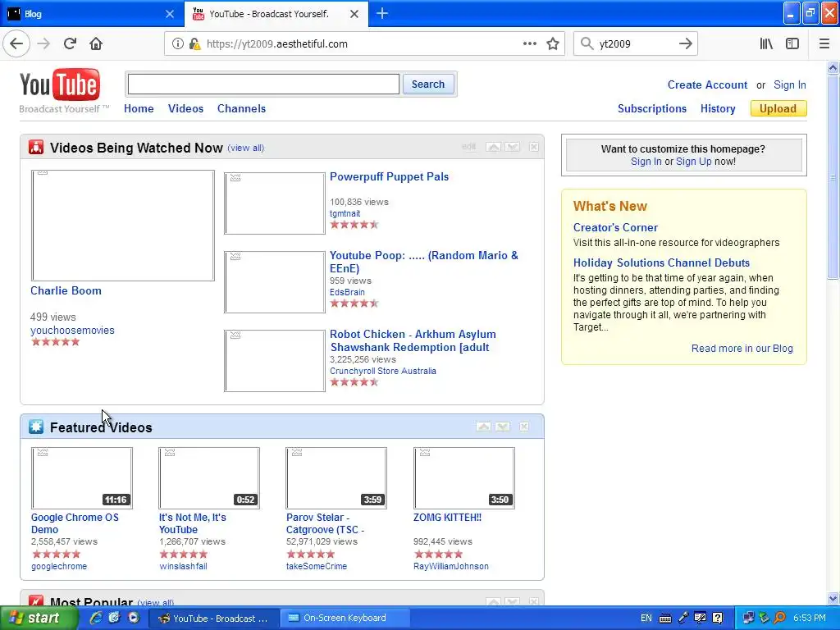Move Featured Videos module up
Viewport: 840px width, 630px height.
click(x=483, y=427)
